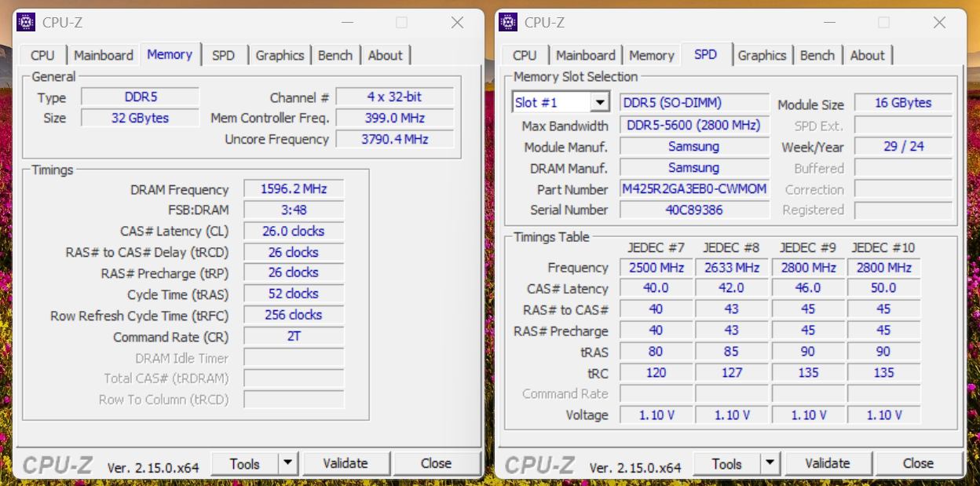Click Validate button in left CPU-Z window

click(x=346, y=463)
